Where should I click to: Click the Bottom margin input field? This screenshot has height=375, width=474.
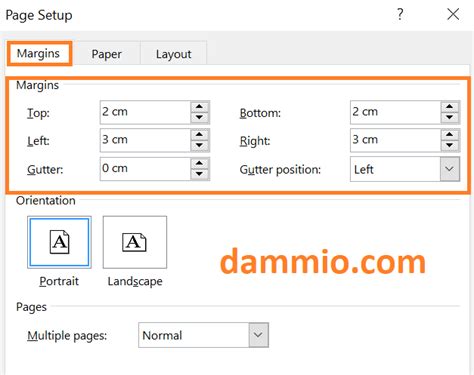click(396, 112)
